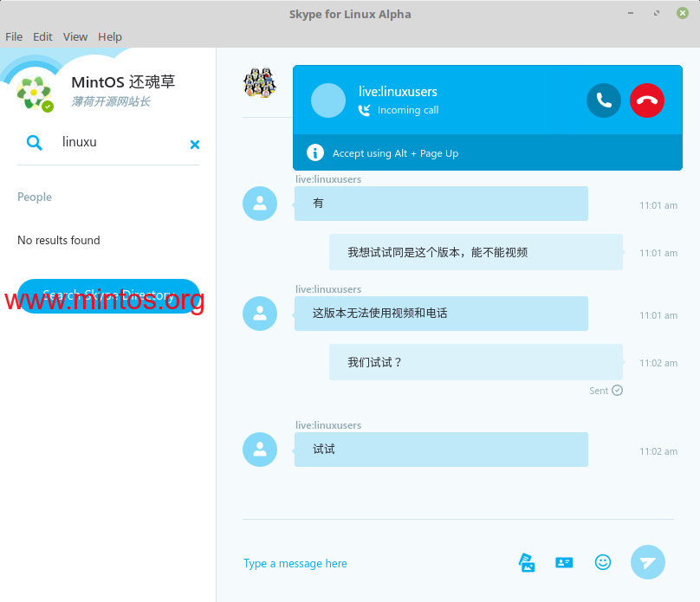Open the File menu
Image resolution: width=700 pixels, height=602 pixels.
14,36
